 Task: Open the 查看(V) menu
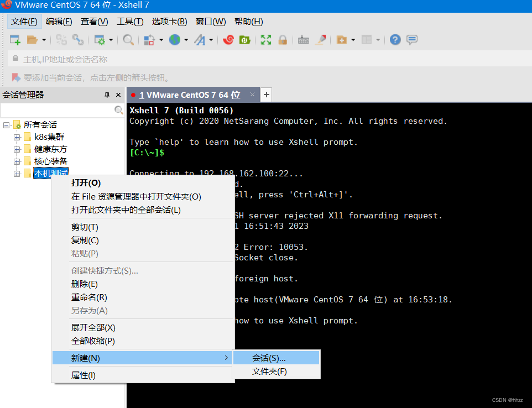[94, 22]
